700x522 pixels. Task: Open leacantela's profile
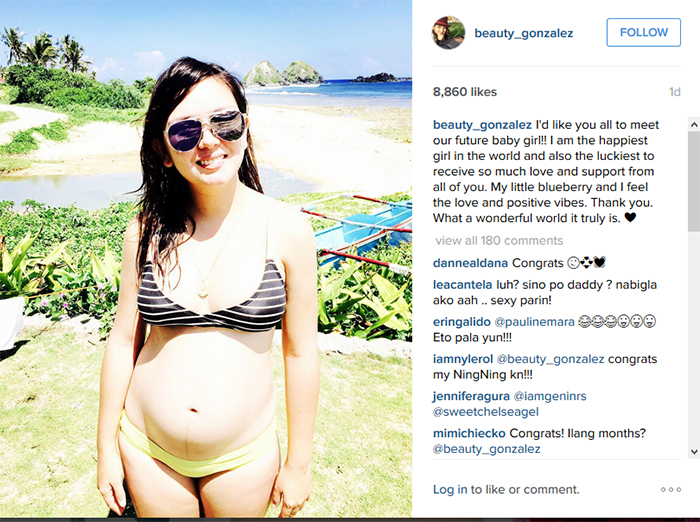pyautogui.click(x=462, y=285)
